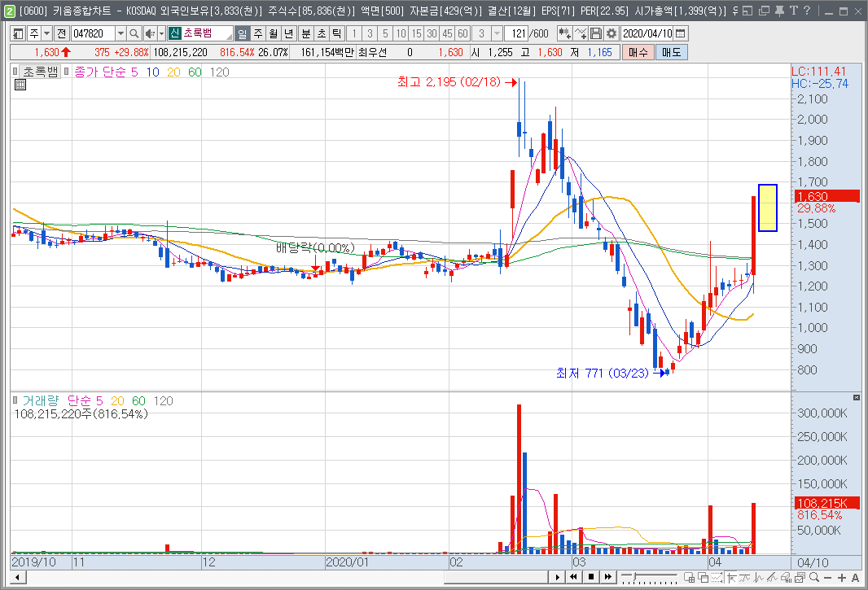Click the magnifier zoom icon in bottom toolbar

point(813,577)
